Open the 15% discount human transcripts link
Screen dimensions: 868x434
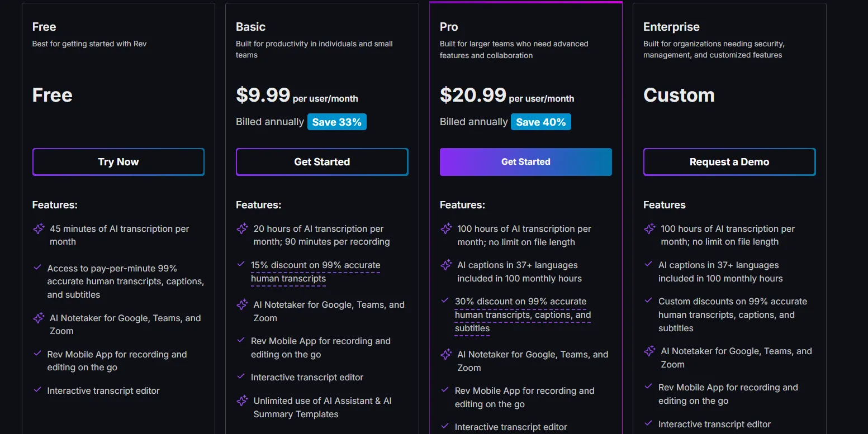click(x=315, y=272)
